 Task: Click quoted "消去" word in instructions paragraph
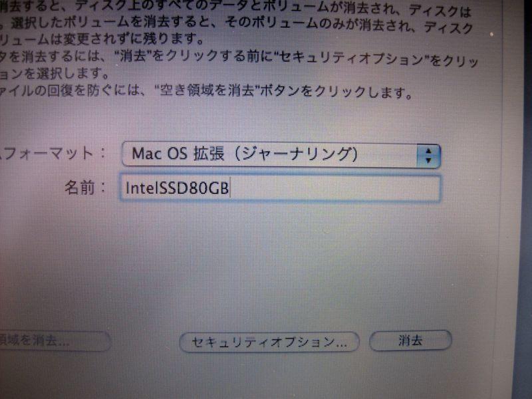click(x=134, y=56)
